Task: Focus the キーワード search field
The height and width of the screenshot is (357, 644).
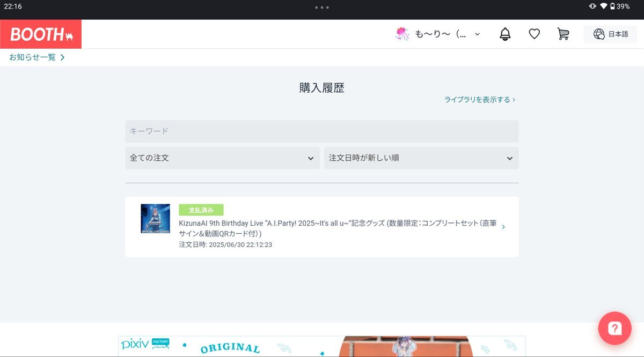Action: click(x=322, y=131)
